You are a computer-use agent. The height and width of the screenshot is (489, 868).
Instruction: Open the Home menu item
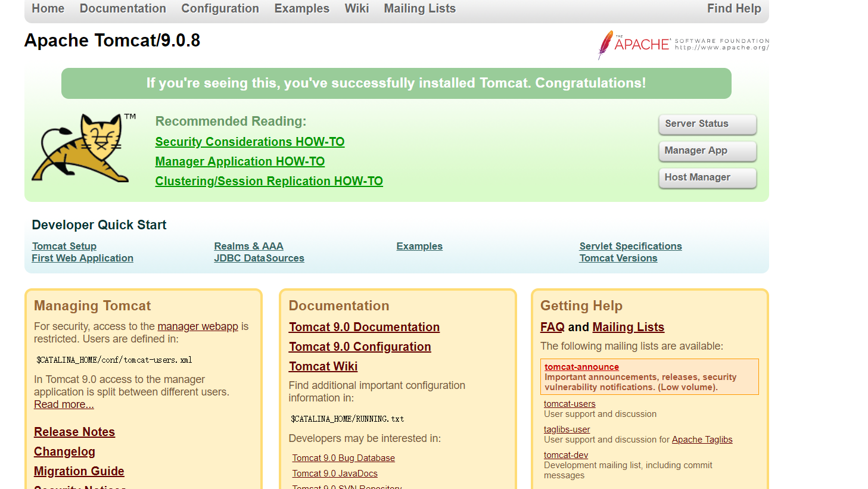pos(48,8)
